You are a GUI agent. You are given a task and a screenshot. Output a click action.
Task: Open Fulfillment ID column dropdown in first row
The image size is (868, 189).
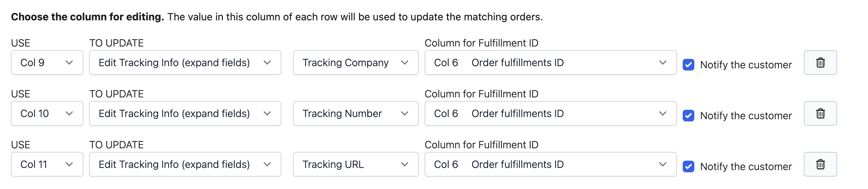pyautogui.click(x=550, y=63)
